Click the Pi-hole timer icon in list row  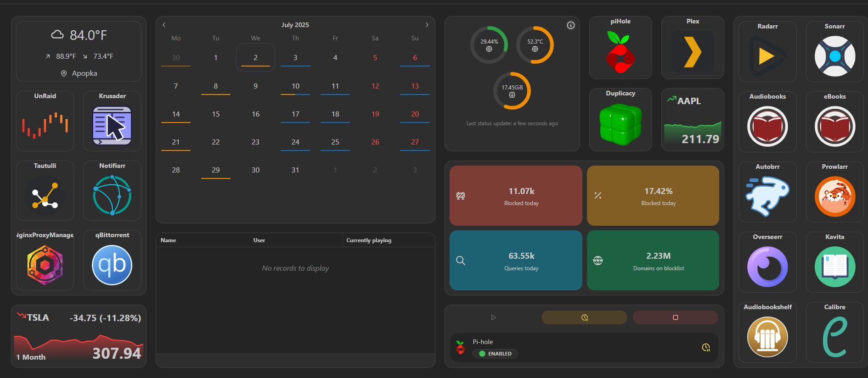[706, 347]
